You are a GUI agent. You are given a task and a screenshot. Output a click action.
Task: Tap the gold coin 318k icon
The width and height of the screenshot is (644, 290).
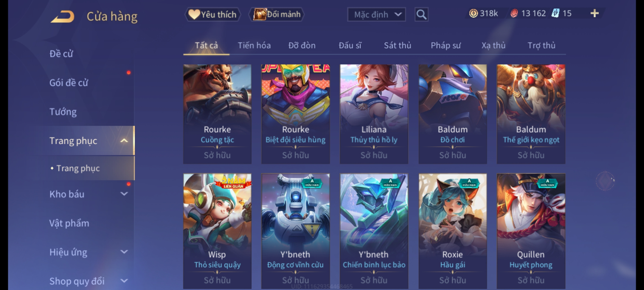(473, 13)
